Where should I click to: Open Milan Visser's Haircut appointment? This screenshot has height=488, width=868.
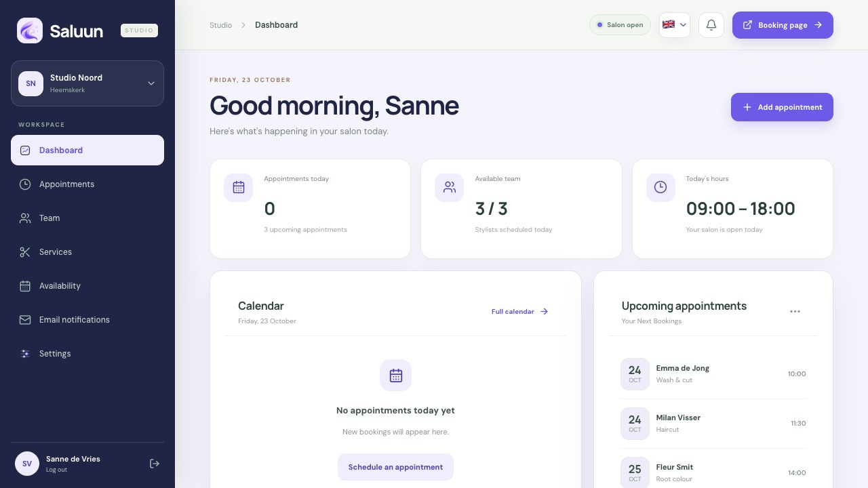tap(713, 424)
